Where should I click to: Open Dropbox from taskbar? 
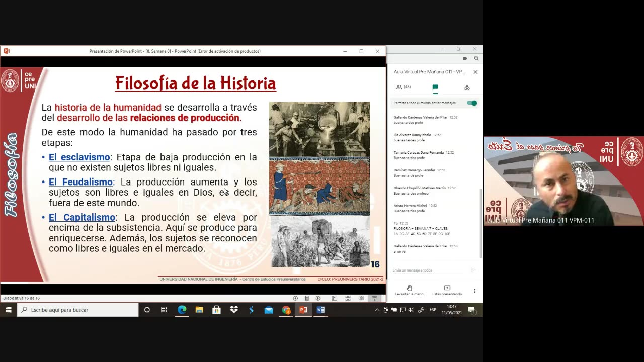234,310
